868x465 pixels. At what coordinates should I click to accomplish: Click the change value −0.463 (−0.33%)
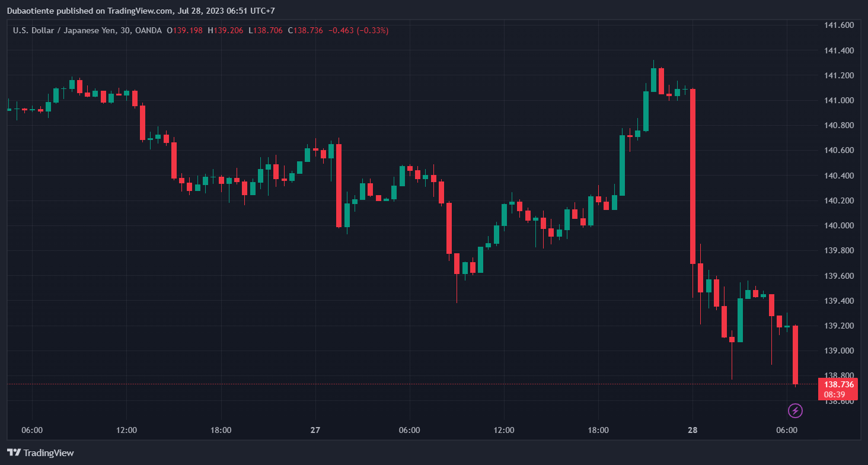359,30
